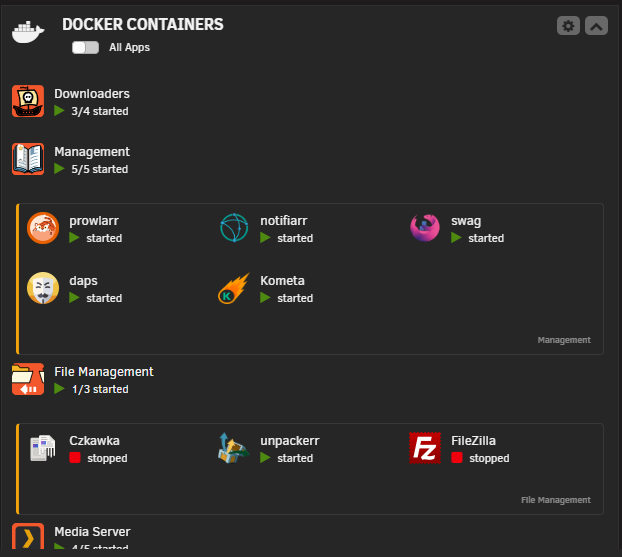Click the green play icon beside prowlarr status
The width and height of the screenshot is (622, 557).
click(74, 238)
